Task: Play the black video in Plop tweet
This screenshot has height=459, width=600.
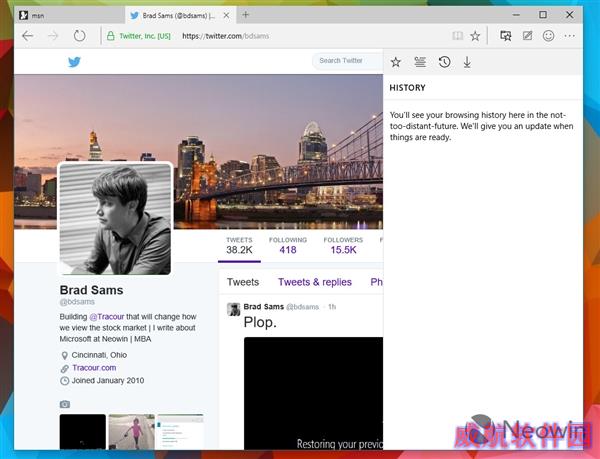Action: pos(313,393)
